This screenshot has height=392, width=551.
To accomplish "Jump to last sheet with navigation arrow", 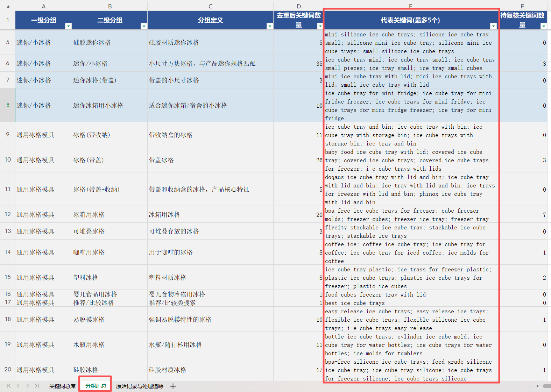I will click(37, 386).
